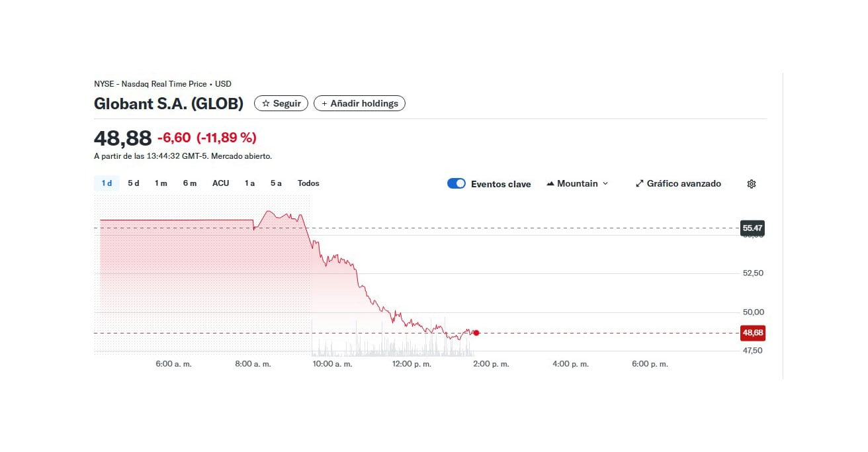Click the dark 55.47 price badge

[x=753, y=228]
